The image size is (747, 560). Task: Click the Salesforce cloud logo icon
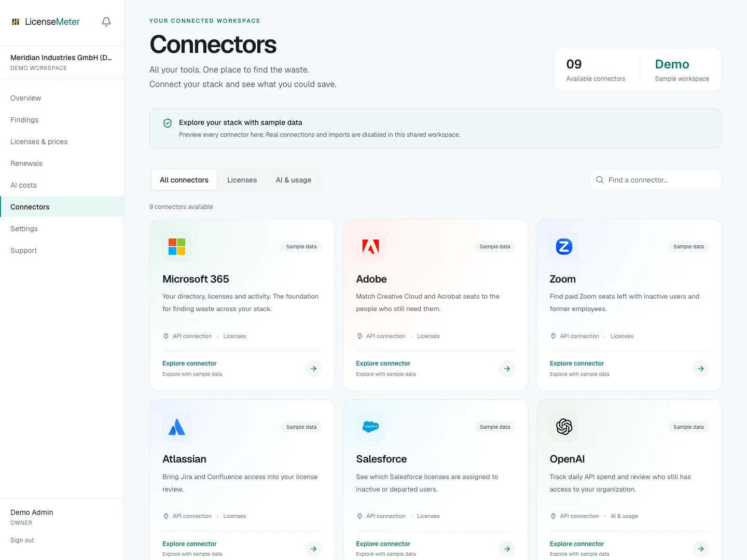pos(370,427)
